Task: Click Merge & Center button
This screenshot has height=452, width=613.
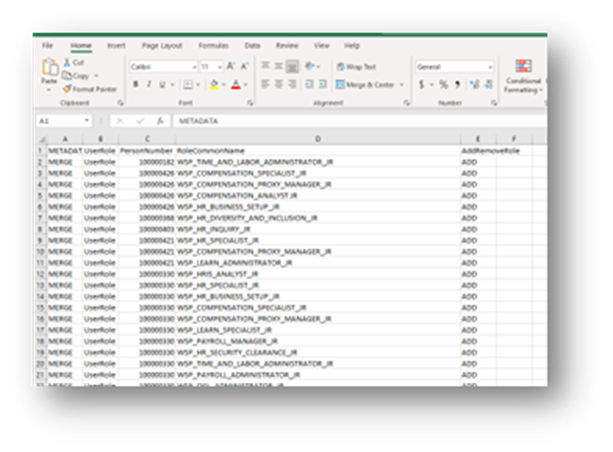Action: (365, 84)
